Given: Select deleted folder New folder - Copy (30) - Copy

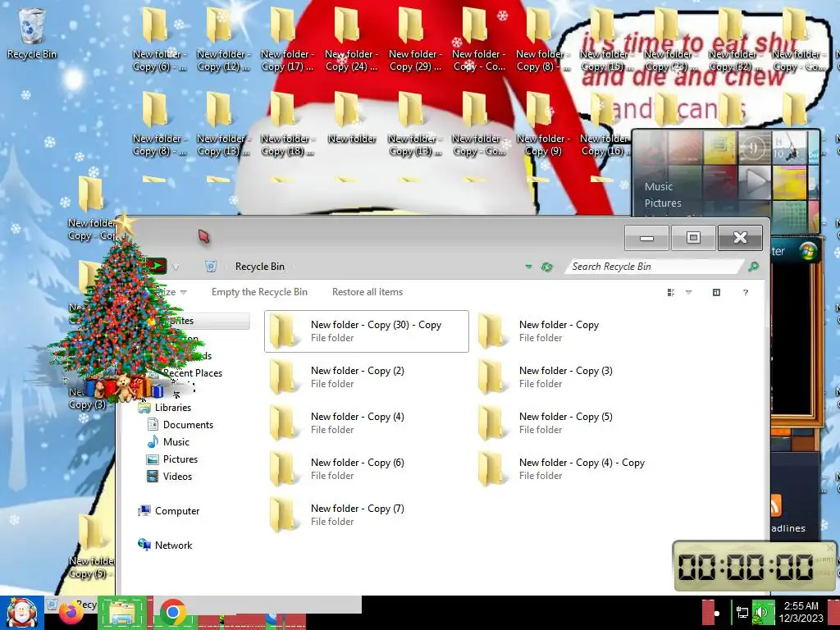Looking at the screenshot, I should (x=367, y=331).
